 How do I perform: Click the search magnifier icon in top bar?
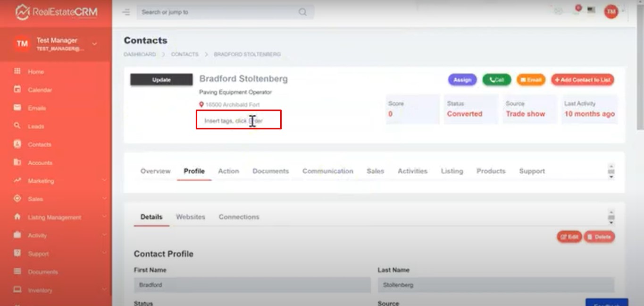[x=302, y=12]
